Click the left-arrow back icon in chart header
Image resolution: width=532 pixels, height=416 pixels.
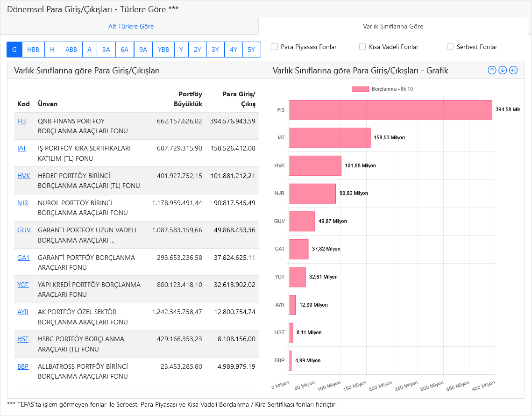(x=513, y=70)
